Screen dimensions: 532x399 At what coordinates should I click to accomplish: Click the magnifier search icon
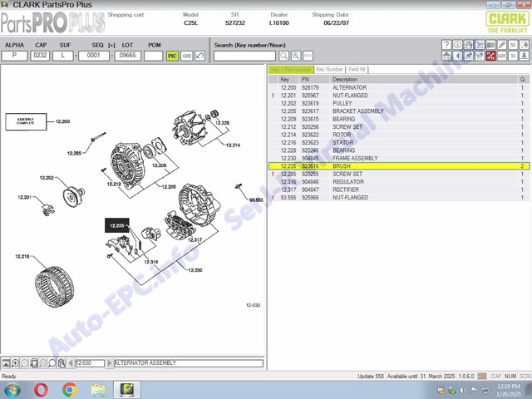click(284, 56)
